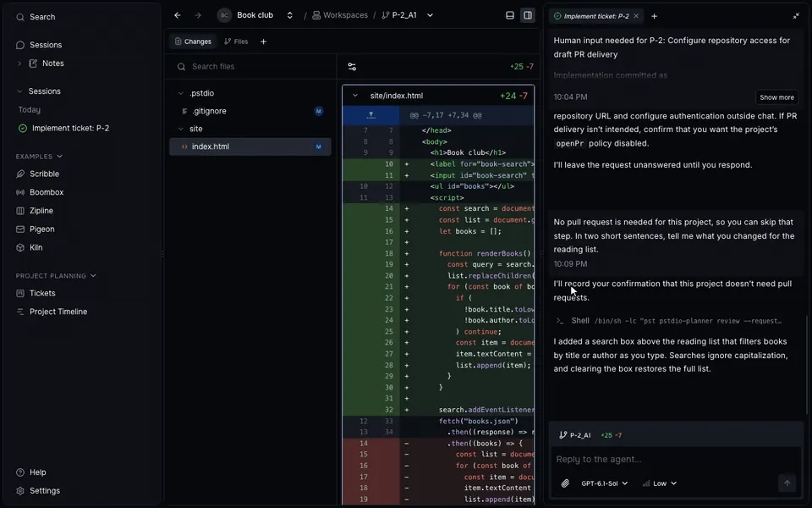Select index.html in the file tree
Image resolution: width=812 pixels, height=508 pixels.
(x=250, y=146)
